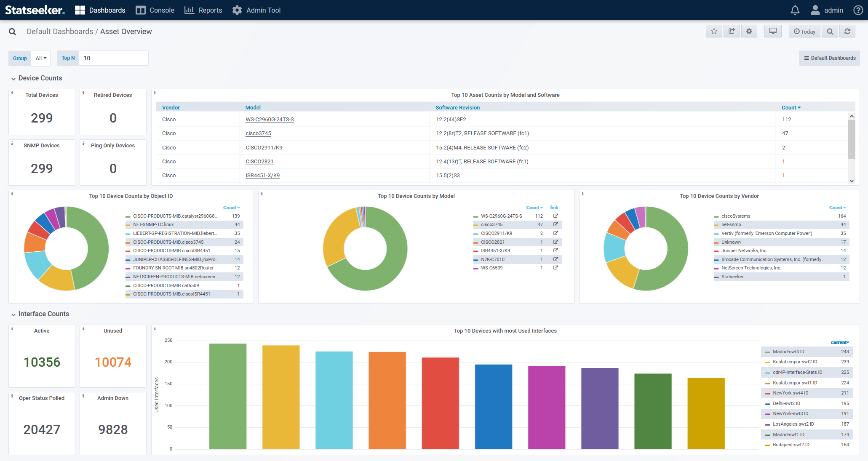Viewport: 868px width, 461px height.
Task: Star this dashboard as favorite
Action: tap(714, 31)
